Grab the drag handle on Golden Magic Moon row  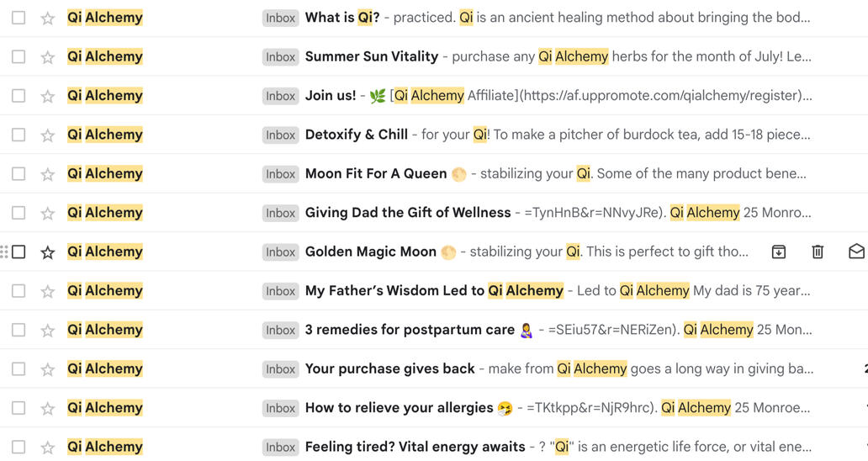click(x=4, y=252)
